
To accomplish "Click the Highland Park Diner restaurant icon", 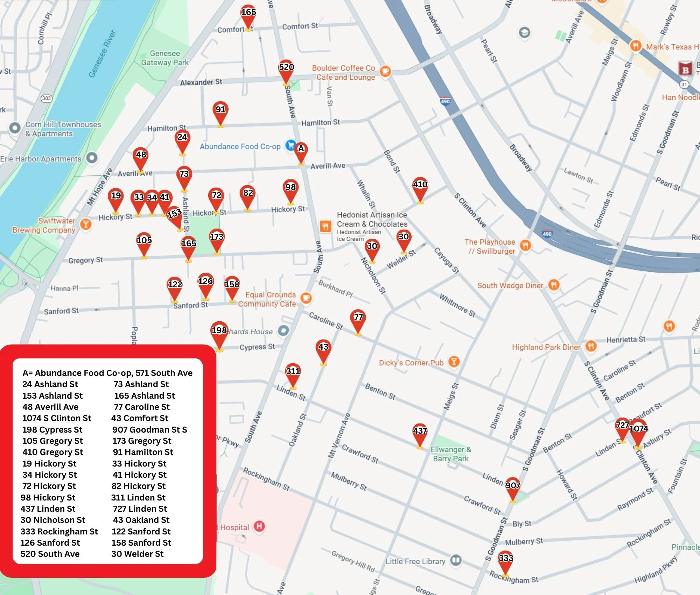I will point(591,346).
